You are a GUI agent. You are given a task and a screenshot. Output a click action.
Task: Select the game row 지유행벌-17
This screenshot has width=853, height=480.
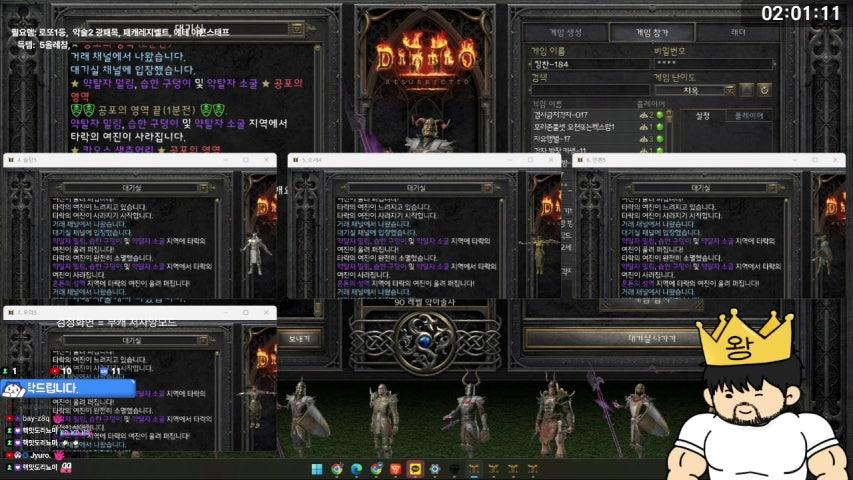pyautogui.click(x=598, y=139)
